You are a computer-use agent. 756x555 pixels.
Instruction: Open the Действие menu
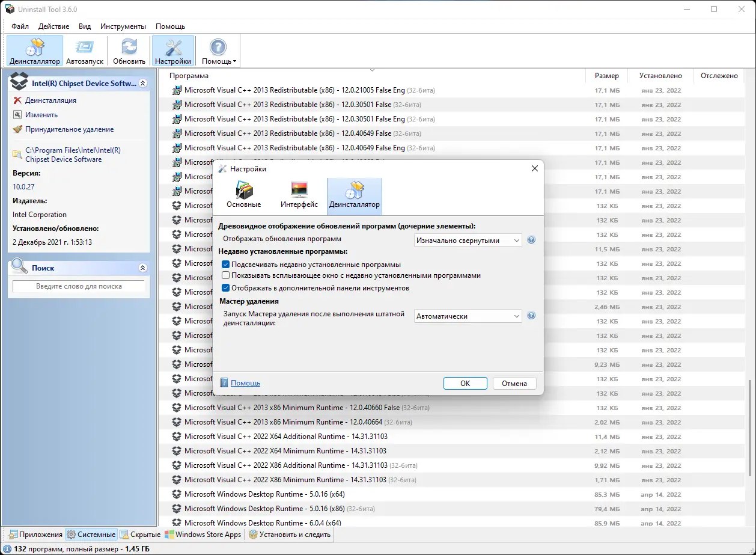click(x=53, y=26)
